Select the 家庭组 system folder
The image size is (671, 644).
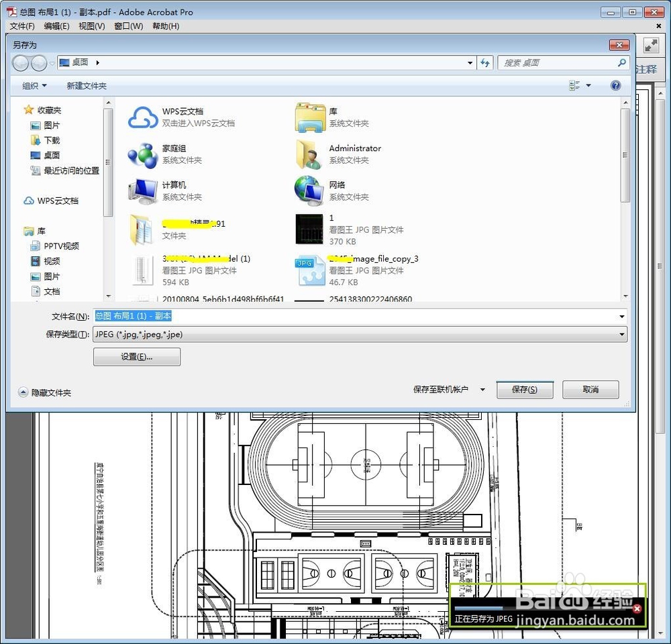point(165,154)
